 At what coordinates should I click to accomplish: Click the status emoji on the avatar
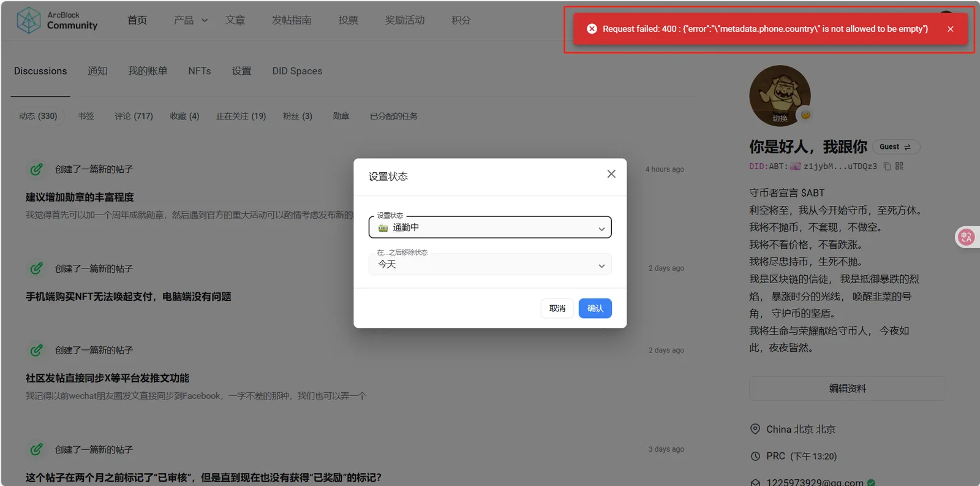[x=805, y=115]
